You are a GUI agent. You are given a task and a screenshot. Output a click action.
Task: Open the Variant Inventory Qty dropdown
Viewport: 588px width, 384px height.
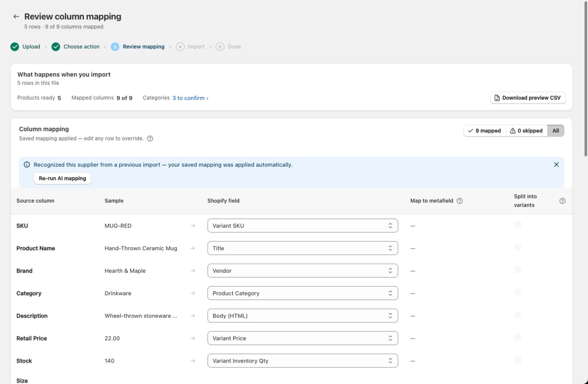point(302,361)
